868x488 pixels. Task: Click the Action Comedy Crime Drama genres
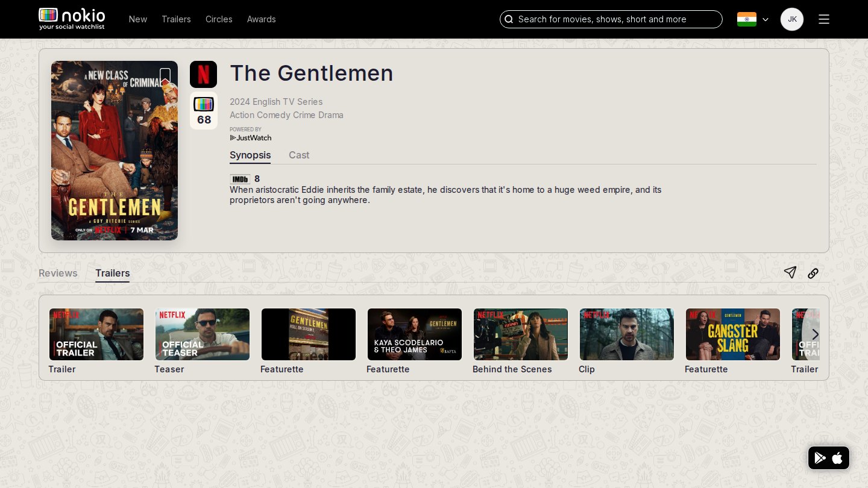tap(286, 115)
